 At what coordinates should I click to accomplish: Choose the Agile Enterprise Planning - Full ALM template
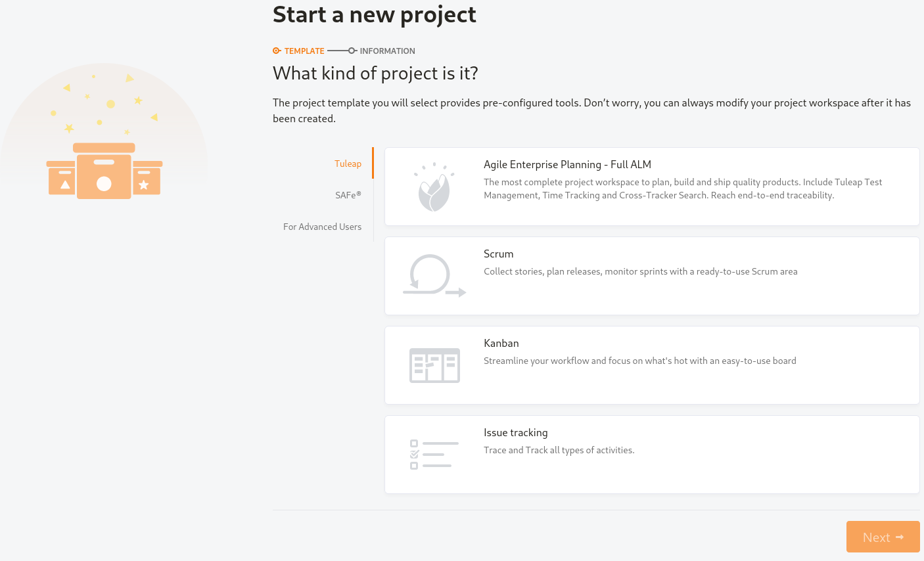(652, 187)
